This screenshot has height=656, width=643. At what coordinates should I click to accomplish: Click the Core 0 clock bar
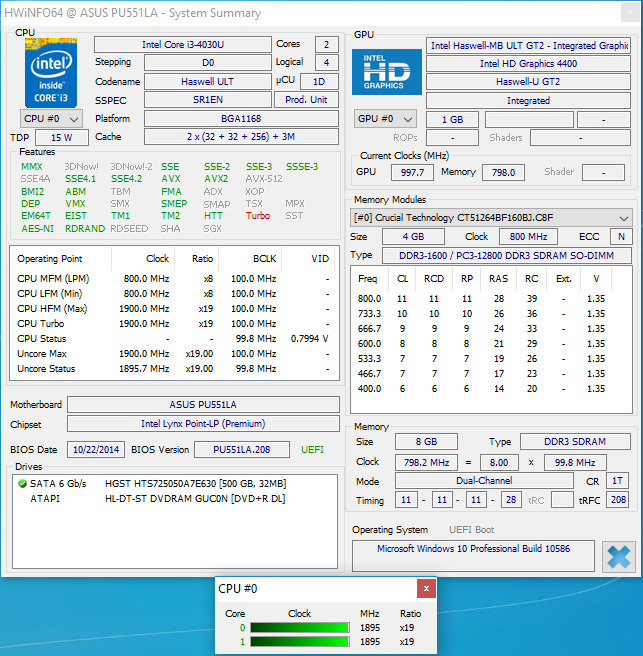click(x=300, y=628)
